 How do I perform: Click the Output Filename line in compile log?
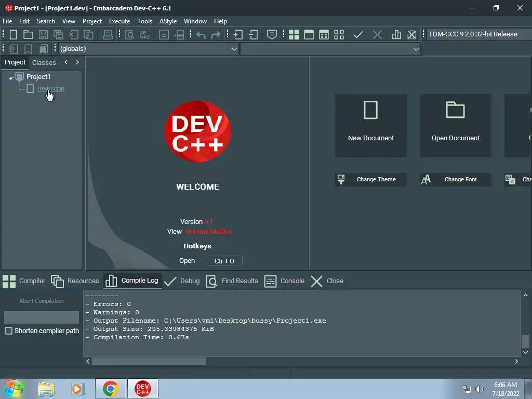click(x=206, y=321)
